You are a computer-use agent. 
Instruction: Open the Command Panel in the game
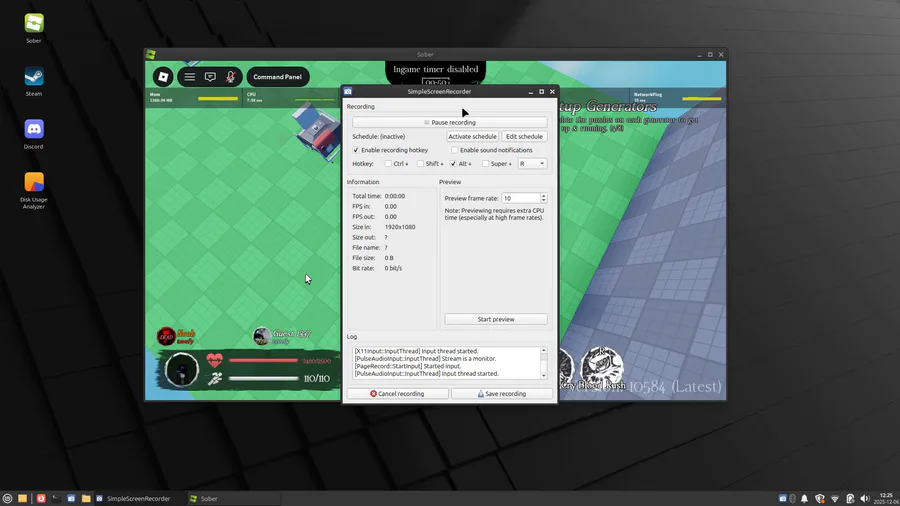tap(277, 77)
